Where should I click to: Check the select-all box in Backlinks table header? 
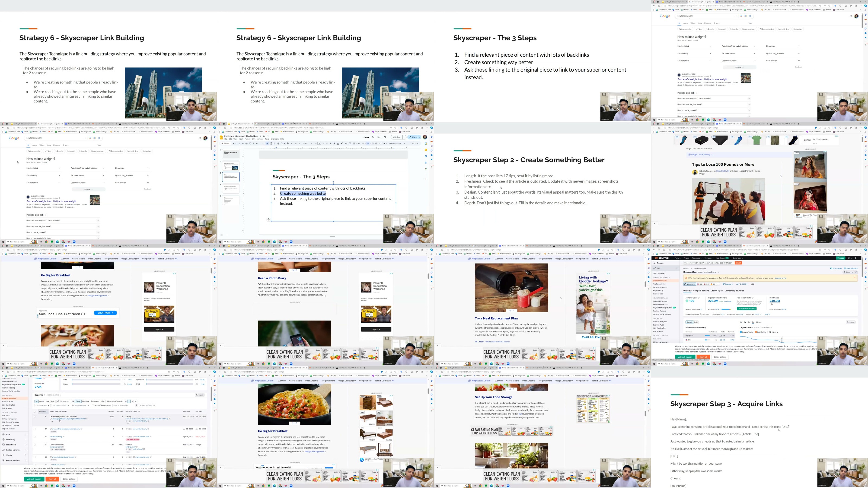35,412
